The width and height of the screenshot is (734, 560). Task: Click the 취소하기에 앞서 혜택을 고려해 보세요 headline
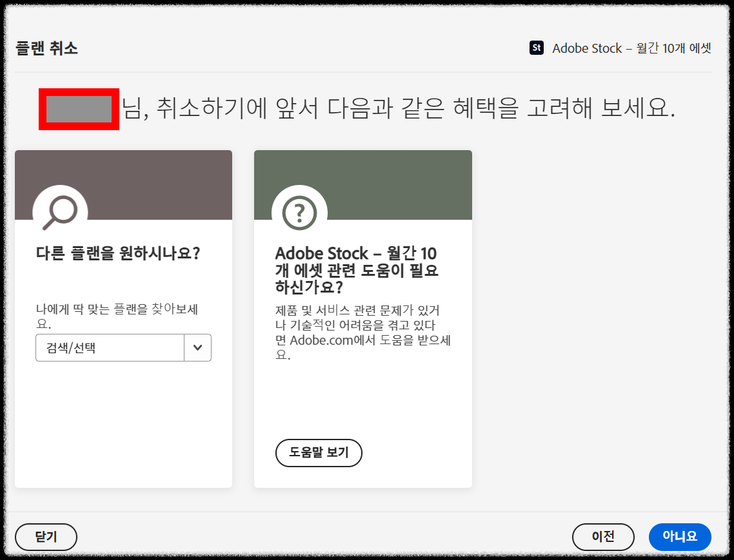[x=399, y=108]
